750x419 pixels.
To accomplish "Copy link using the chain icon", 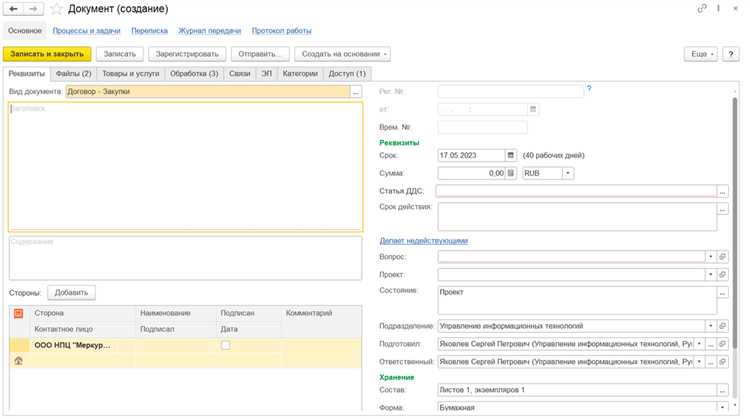I will click(702, 9).
